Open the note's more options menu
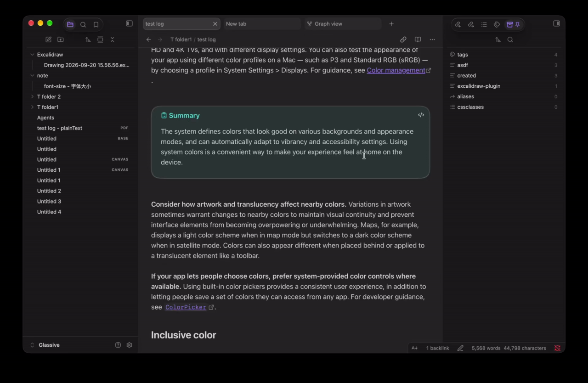Screen dimensions: 588x383 (432, 39)
